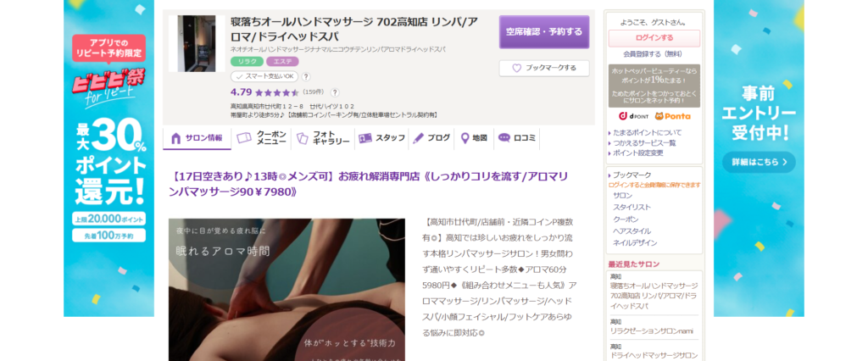Viewport: 868px width, 361px height.
Task: Click help icon beside the review count
Action: [x=335, y=92]
